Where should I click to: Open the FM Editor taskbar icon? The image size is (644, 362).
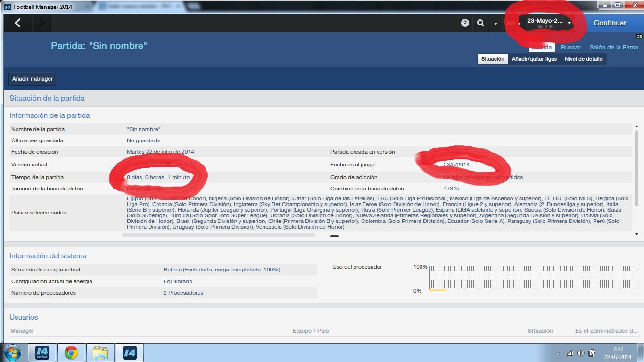[42, 353]
